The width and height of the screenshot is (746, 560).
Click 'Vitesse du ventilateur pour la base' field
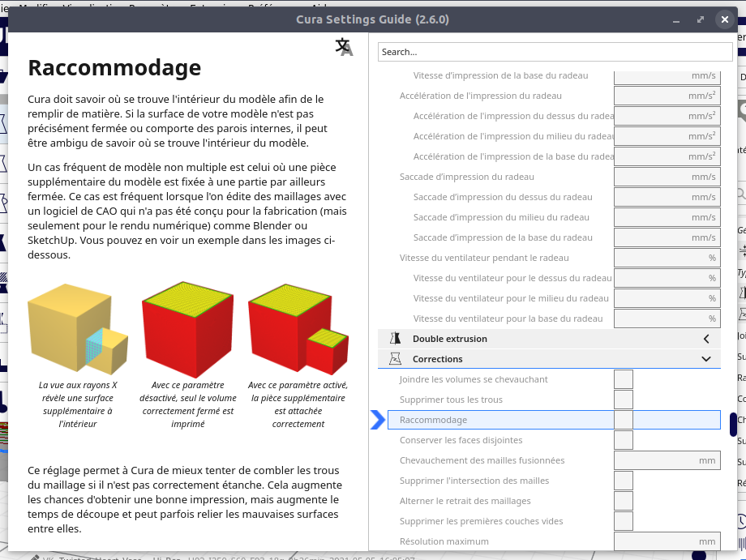tap(667, 318)
